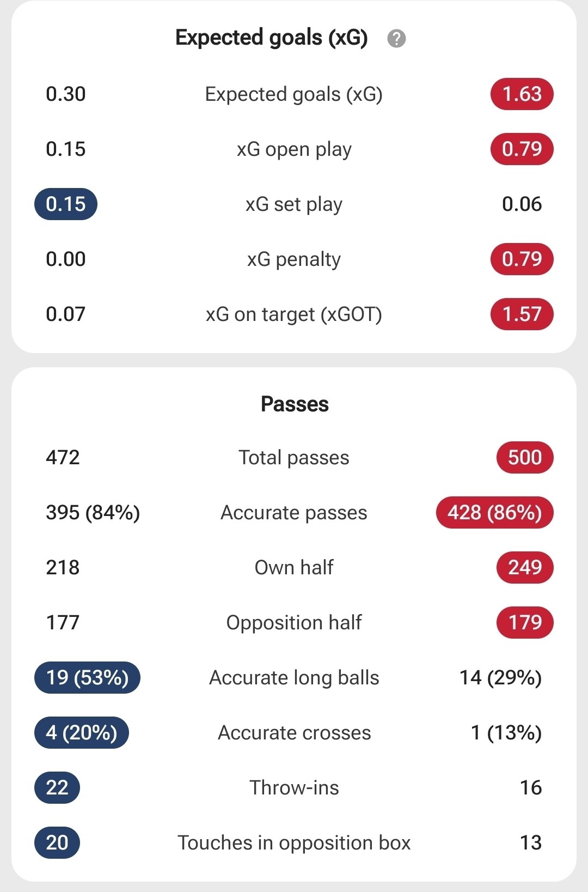Tap the Expected goals (xG) section heading
Image resolution: width=588 pixels, height=892 pixels.
coord(272,38)
